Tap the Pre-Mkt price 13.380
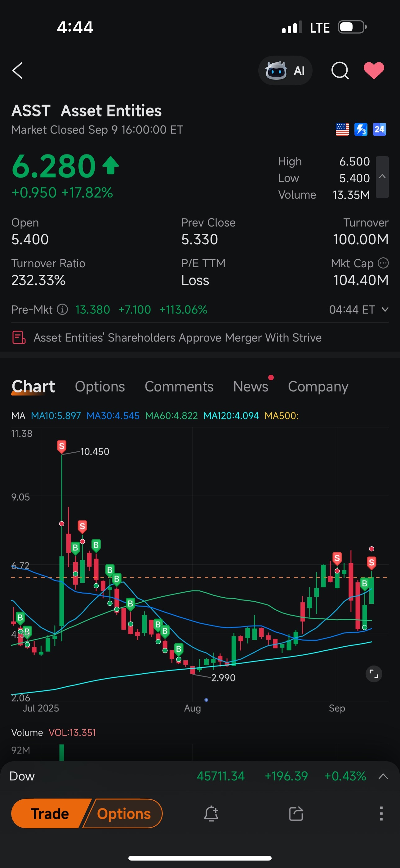 tap(93, 309)
